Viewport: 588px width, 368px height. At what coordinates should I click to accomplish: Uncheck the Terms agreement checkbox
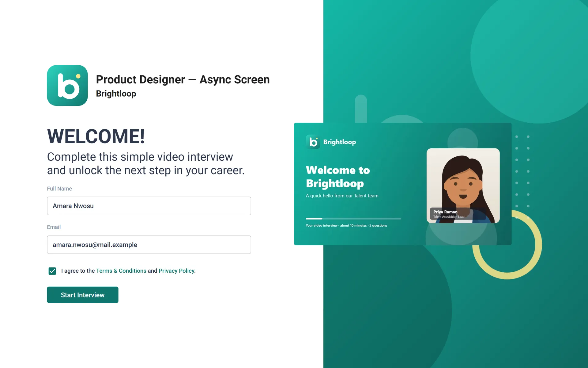pos(52,271)
